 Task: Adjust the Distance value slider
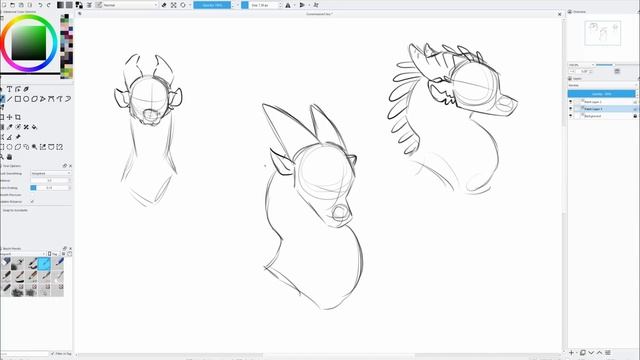point(50,180)
